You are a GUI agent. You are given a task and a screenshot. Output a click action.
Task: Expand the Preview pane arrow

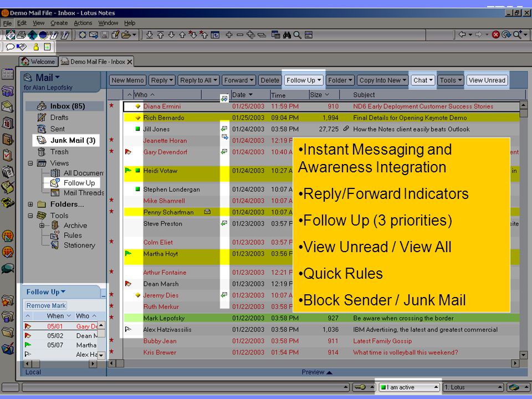[329, 372]
